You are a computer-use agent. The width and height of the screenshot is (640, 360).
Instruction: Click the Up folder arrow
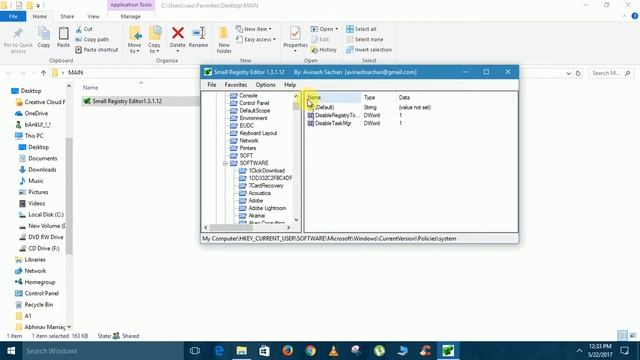[x=44, y=73]
